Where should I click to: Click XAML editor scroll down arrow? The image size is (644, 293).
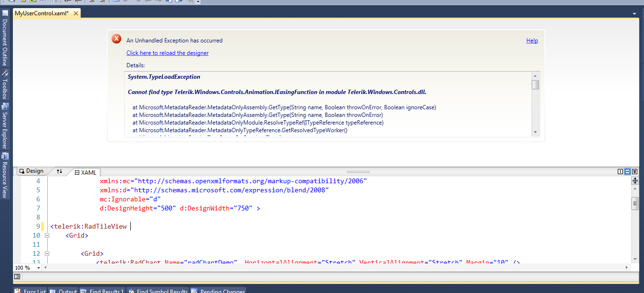(x=635, y=259)
